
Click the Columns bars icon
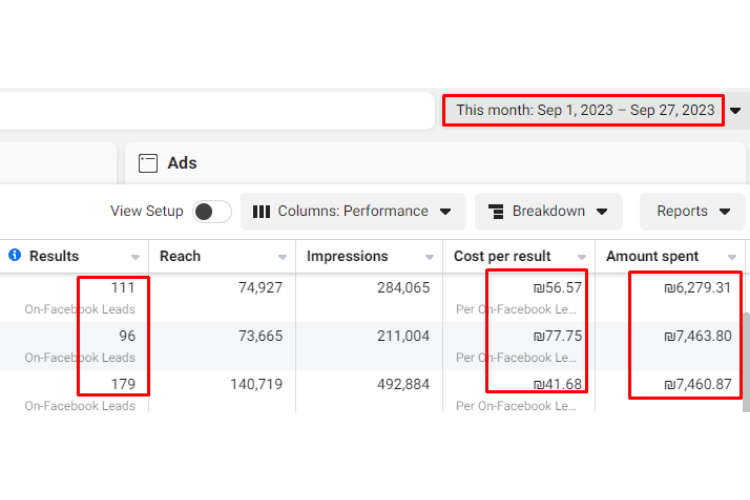tap(261, 211)
